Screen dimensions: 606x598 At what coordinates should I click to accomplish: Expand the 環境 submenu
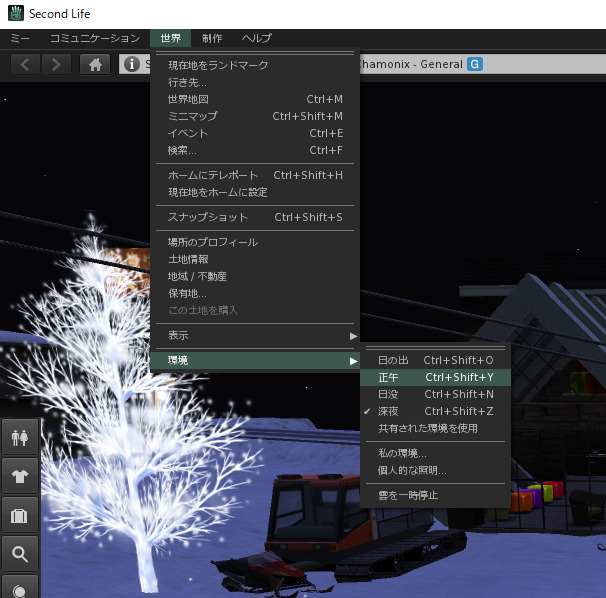click(x=255, y=361)
